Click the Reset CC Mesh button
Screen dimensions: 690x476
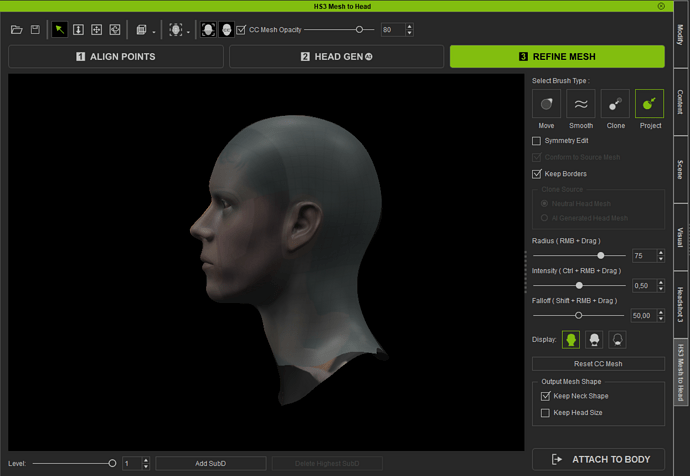(x=598, y=364)
